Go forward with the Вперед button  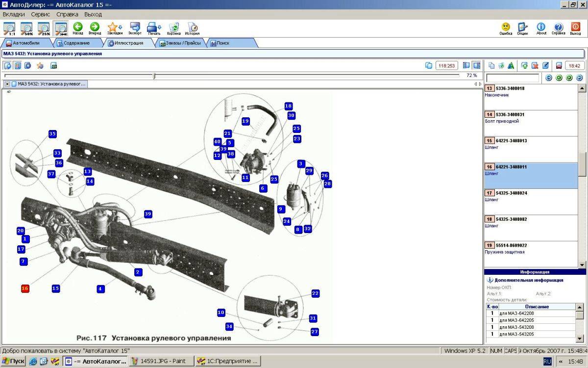point(95,29)
